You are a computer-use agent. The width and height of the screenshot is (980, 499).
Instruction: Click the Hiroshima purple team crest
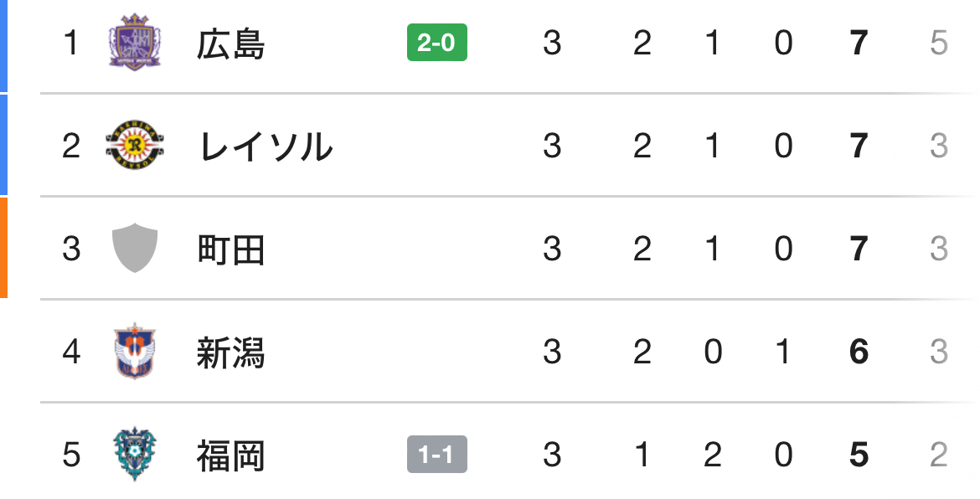pos(134,42)
